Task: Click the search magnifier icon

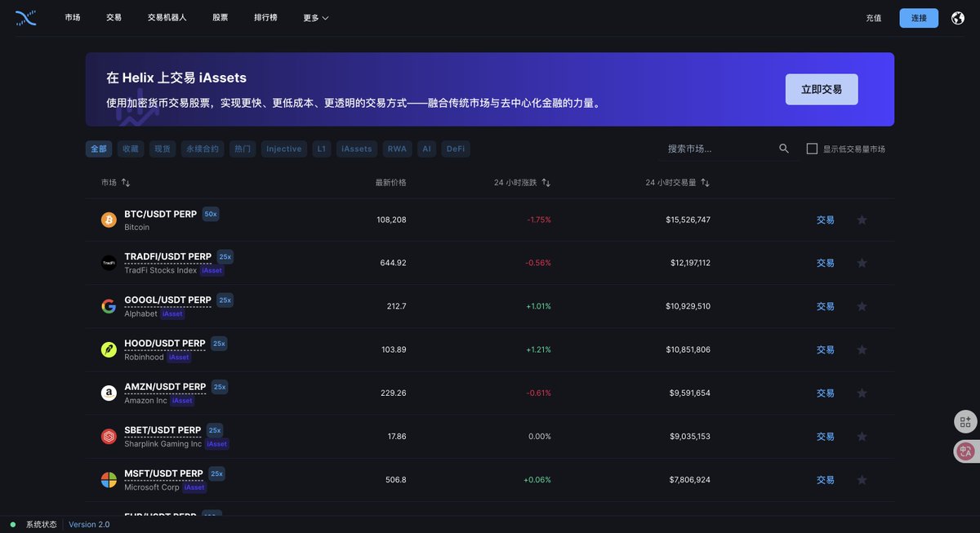Action: tap(784, 149)
